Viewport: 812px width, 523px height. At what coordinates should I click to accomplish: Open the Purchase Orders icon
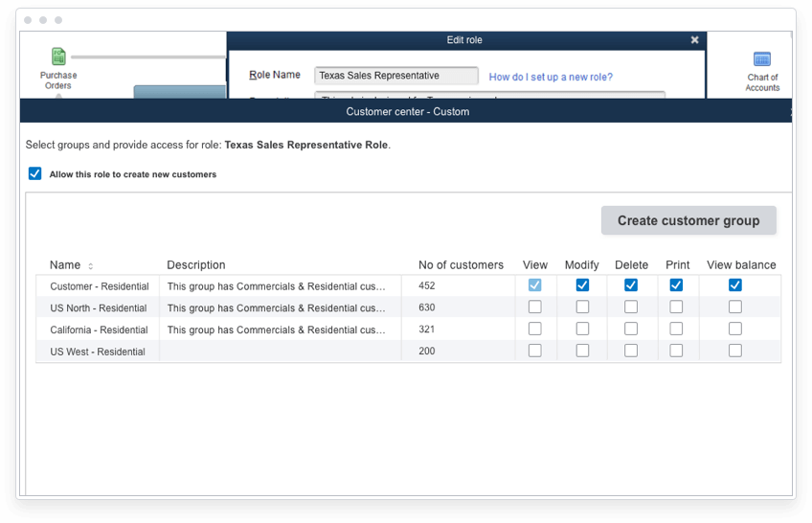[x=58, y=57]
